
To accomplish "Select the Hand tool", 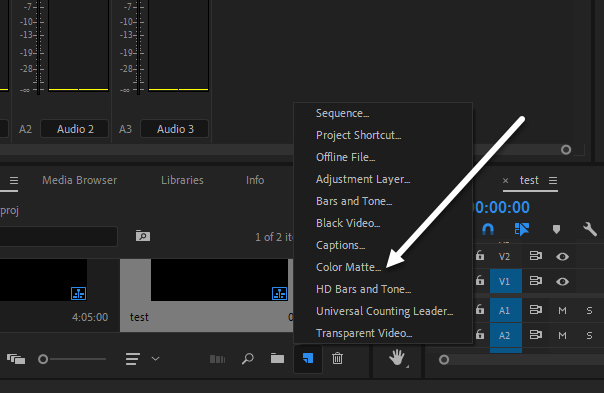I will click(397, 358).
